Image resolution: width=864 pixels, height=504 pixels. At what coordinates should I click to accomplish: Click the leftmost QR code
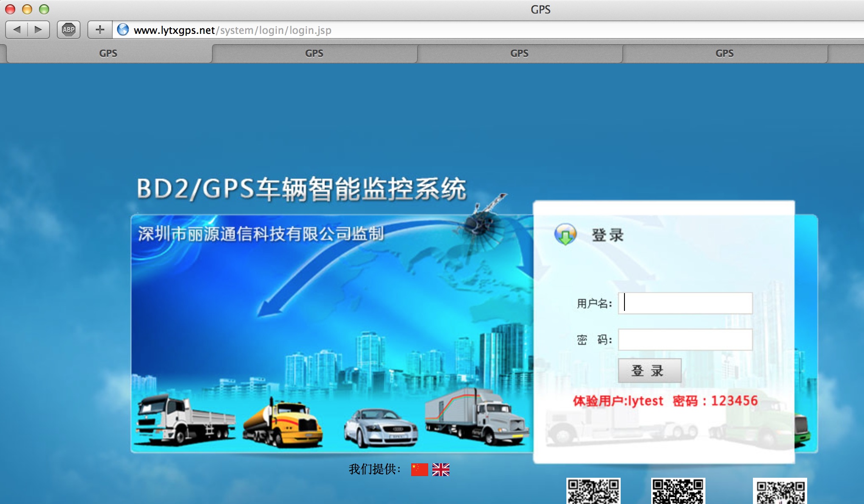pos(594,491)
